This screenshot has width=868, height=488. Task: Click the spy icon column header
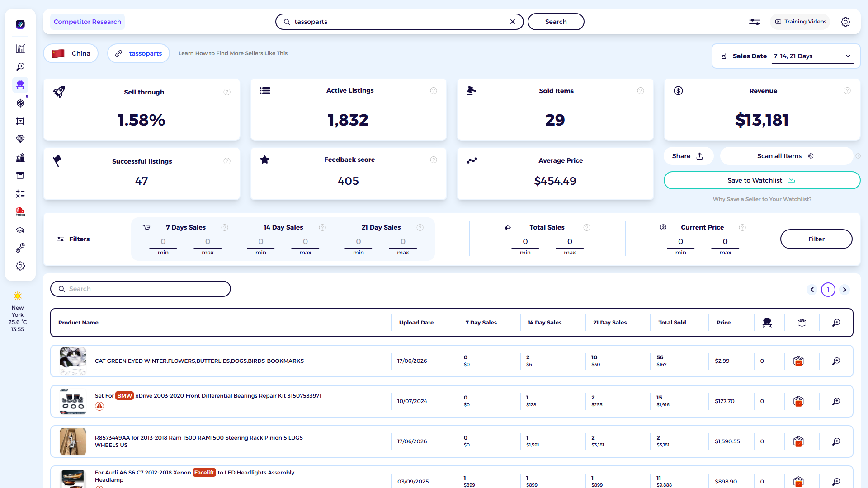767,323
